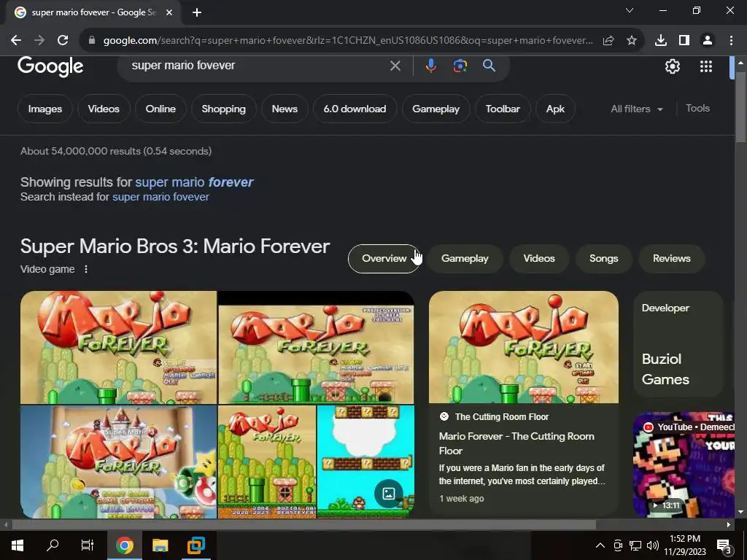Open the Buziol Games developer card
This screenshot has height=560, width=747.
pos(678,343)
